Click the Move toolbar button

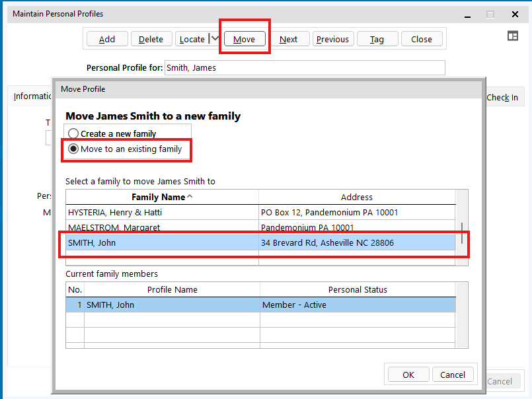pyautogui.click(x=244, y=39)
